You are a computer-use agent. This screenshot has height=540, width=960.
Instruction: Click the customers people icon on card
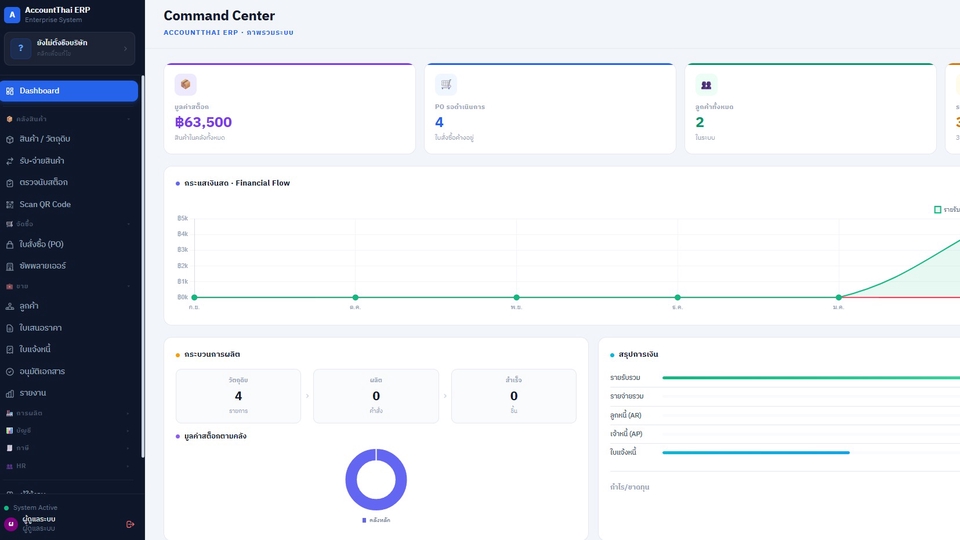click(x=706, y=84)
